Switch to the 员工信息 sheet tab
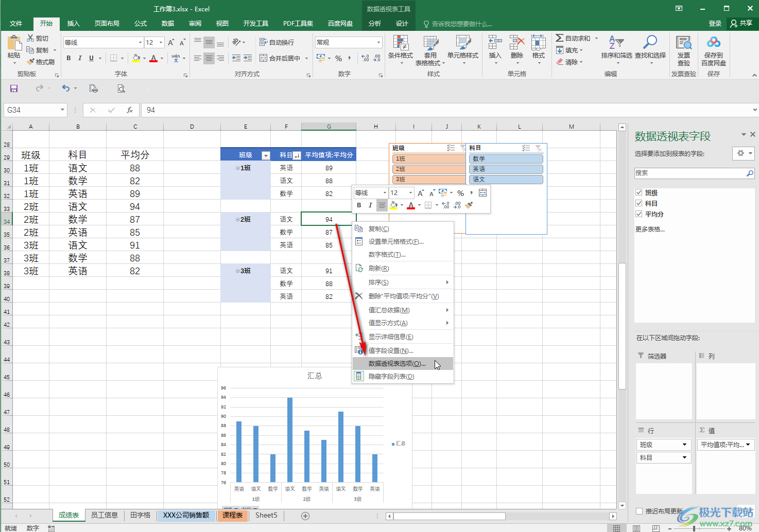Viewport: 759px width, 532px height. coord(105,515)
